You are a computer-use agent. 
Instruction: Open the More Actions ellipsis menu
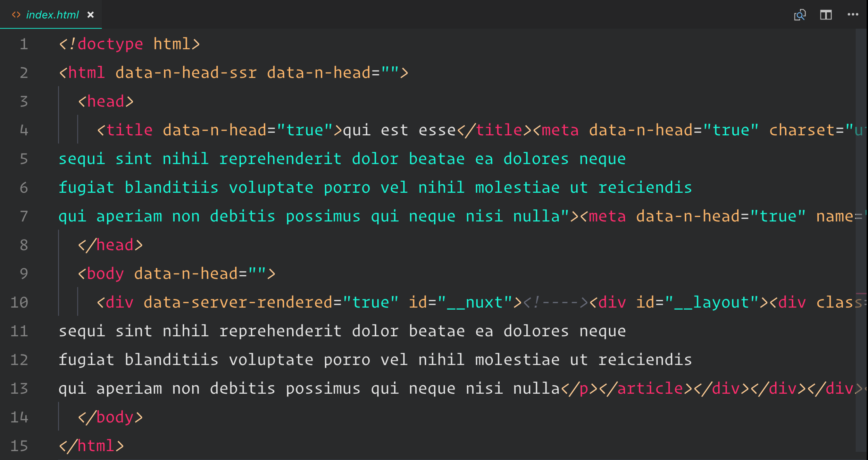[853, 15]
